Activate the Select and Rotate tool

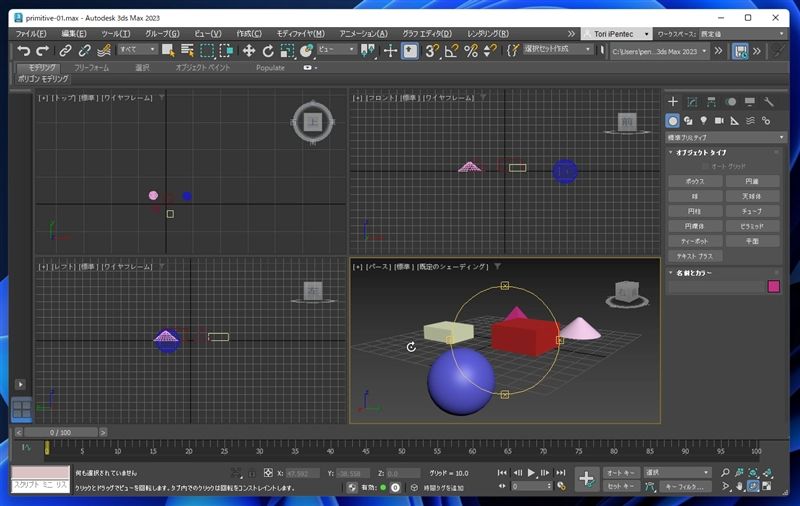pos(268,50)
